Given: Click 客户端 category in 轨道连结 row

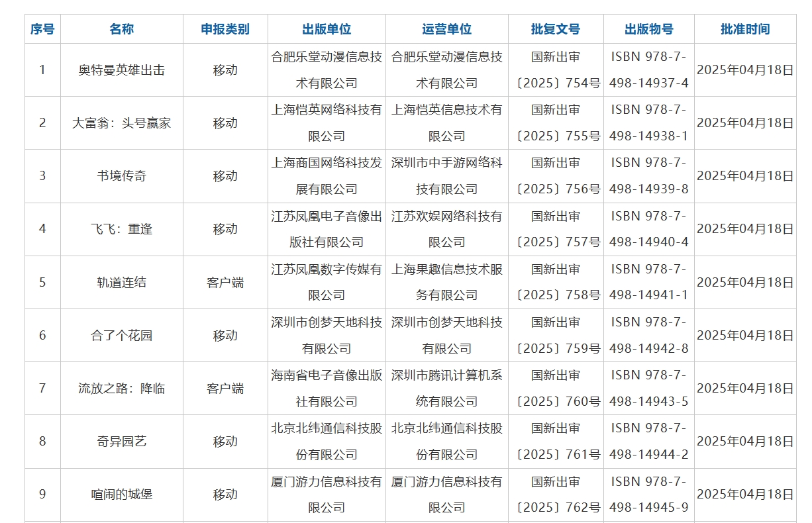Looking at the screenshot, I should point(225,283).
